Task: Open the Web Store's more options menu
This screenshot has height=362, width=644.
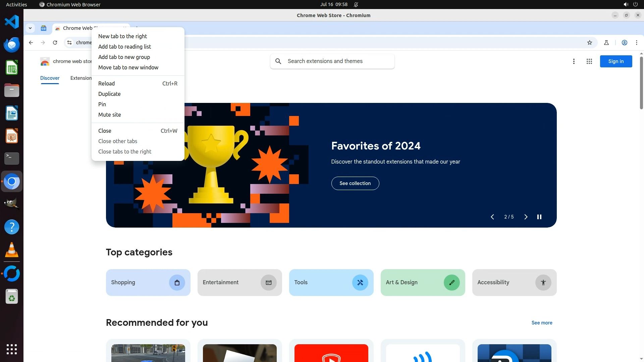Action: click(x=574, y=61)
